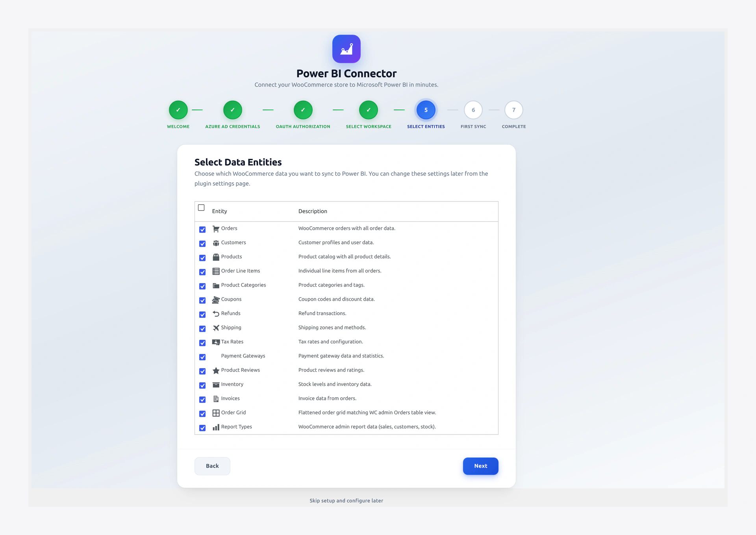
Task: Uncheck the Product Categories checkbox
Action: pos(202,286)
